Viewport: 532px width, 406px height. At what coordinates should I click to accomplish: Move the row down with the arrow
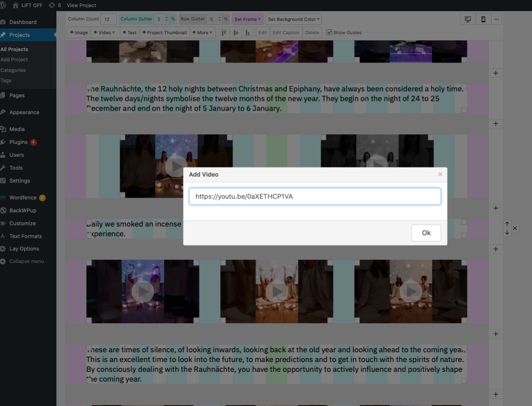point(507,232)
